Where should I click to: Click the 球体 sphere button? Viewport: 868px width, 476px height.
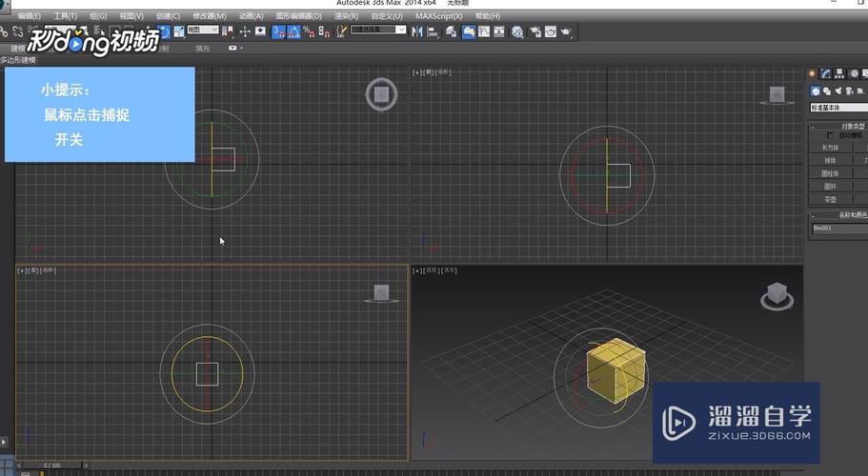(830, 160)
